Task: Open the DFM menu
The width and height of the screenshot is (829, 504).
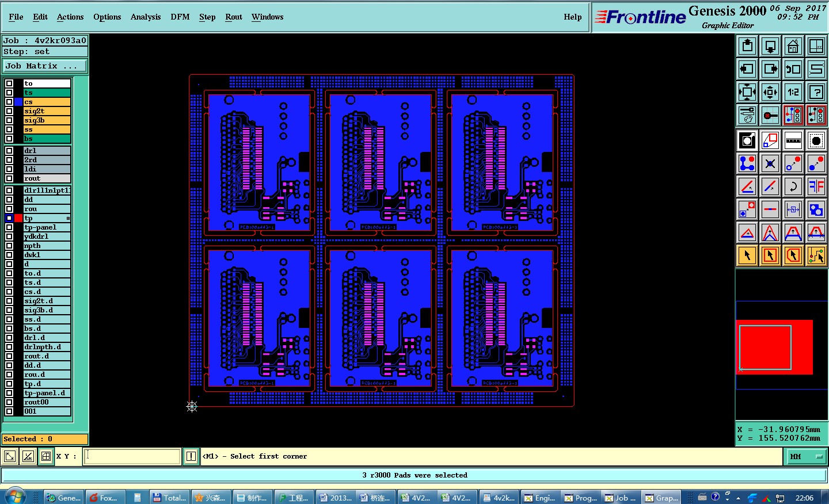Action: click(180, 17)
